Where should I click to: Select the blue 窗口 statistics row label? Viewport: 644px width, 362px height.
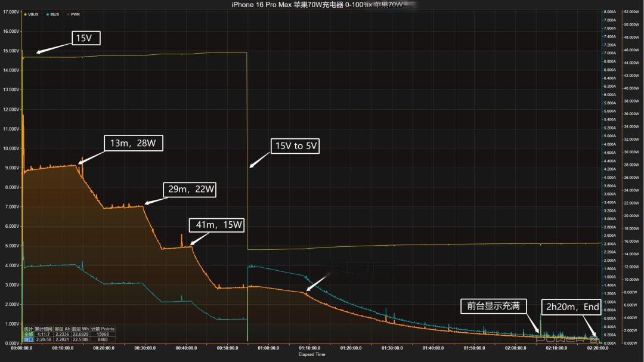29,339
